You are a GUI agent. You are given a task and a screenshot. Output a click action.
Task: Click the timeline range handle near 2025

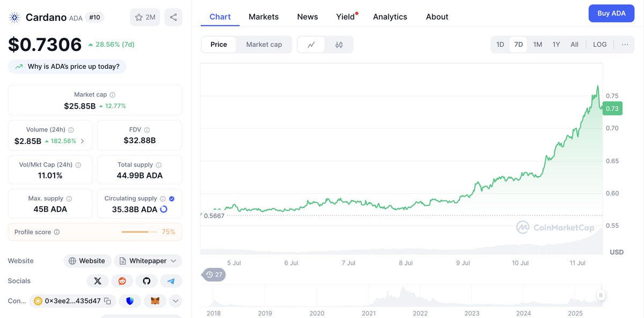point(601,295)
